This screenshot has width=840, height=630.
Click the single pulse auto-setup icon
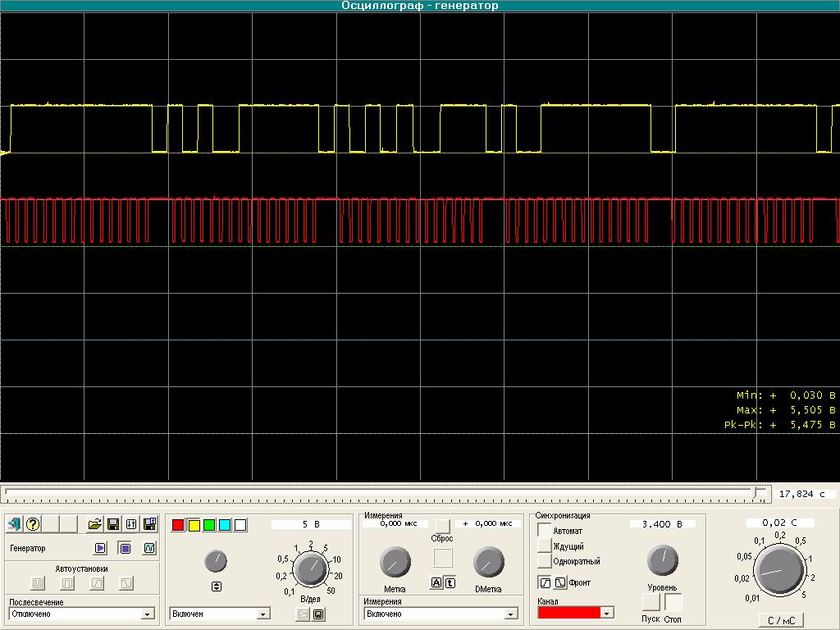[67, 582]
